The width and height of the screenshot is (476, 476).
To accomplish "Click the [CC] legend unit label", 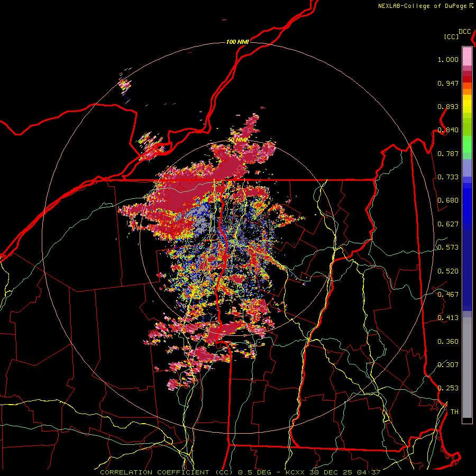I will click(451, 36).
